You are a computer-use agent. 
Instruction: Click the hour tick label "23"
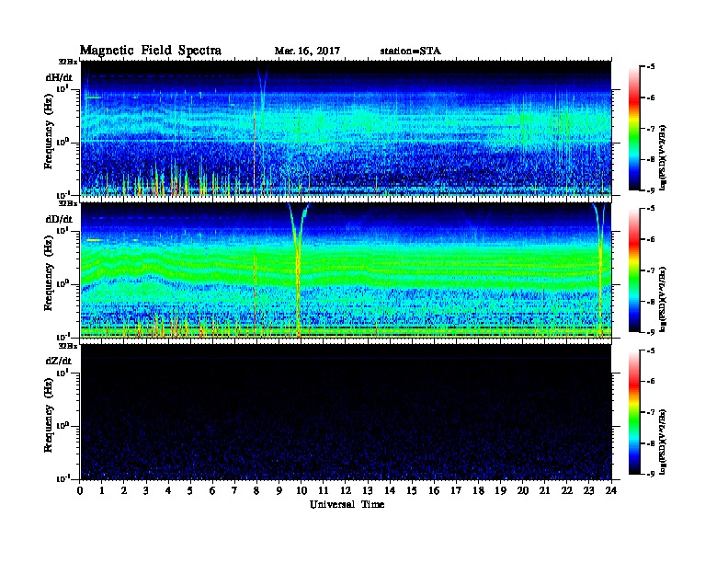pyautogui.click(x=588, y=490)
